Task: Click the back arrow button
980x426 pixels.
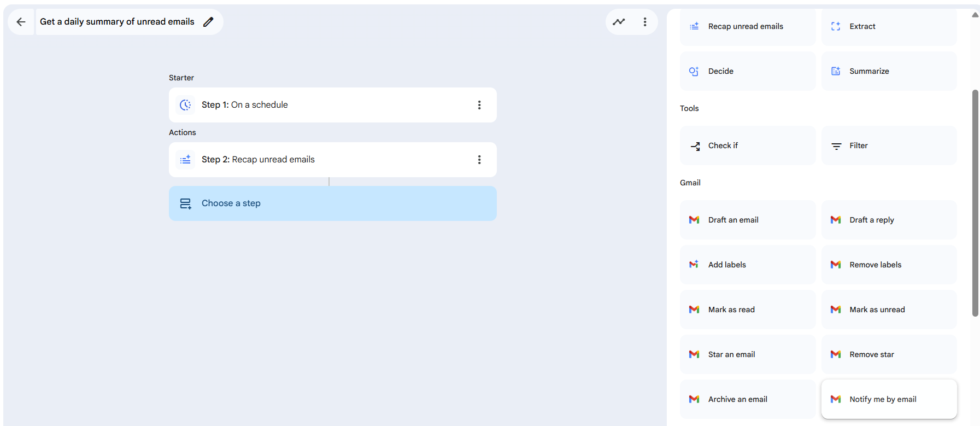Action: tap(21, 22)
